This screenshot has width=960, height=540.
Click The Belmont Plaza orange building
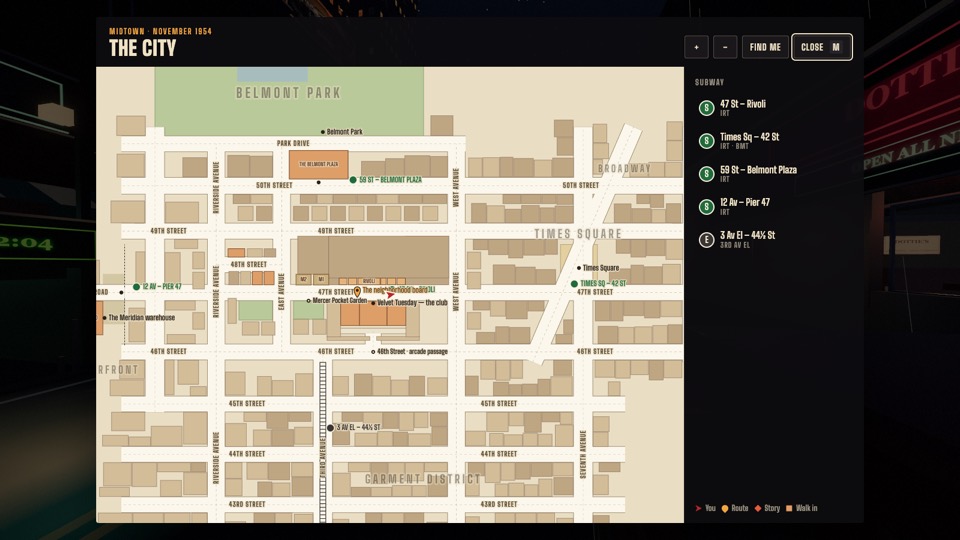click(x=318, y=165)
